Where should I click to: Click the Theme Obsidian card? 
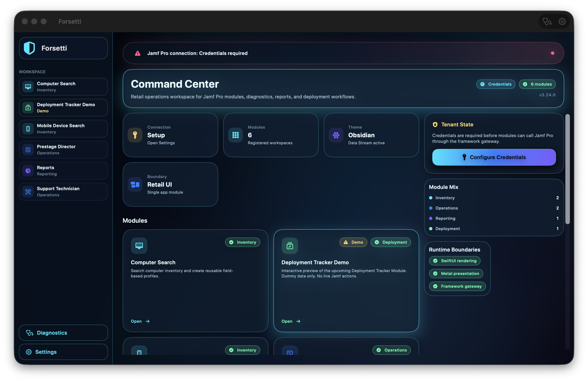point(371,135)
